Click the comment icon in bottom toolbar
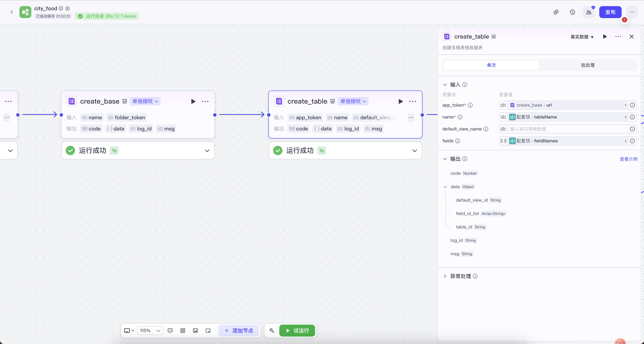 click(x=170, y=331)
